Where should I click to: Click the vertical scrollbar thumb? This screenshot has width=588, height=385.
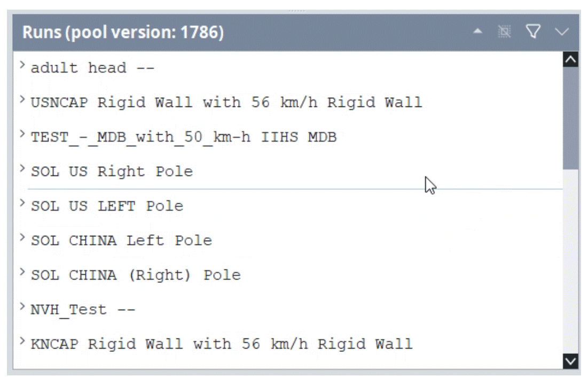[x=570, y=118]
